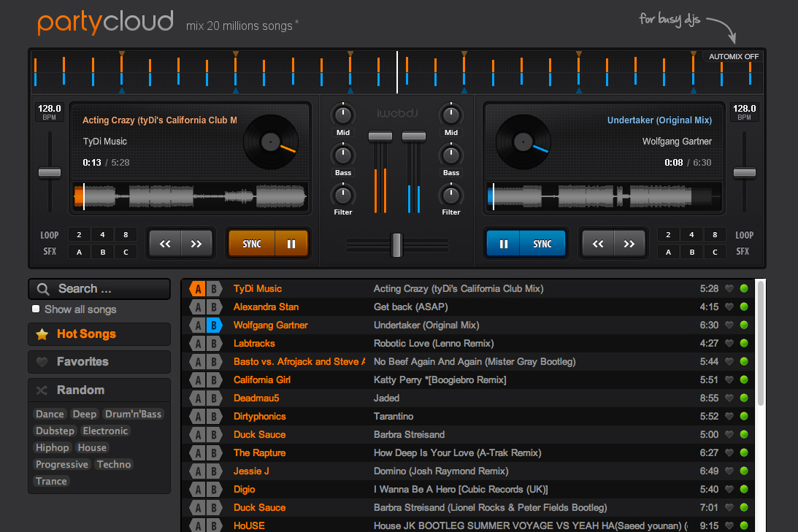Choose the Hiphop genre tag

point(52,447)
